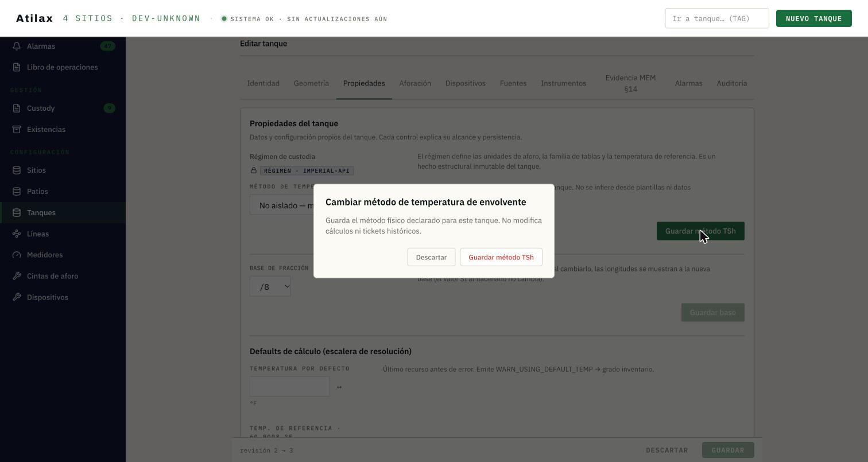This screenshot has height=462, width=868.
Task: Click the Patios database icon
Action: [x=17, y=191]
